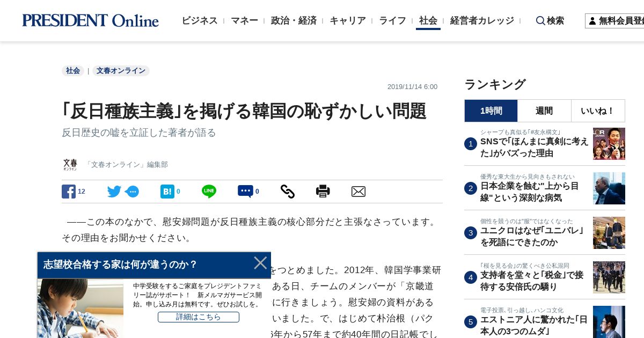644x338 pixels.
Task: Click 詳細はこちら button in popup
Action: tap(199, 317)
